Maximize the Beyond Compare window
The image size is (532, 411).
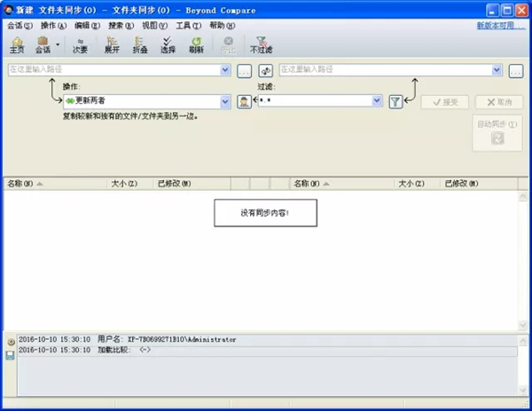point(507,11)
